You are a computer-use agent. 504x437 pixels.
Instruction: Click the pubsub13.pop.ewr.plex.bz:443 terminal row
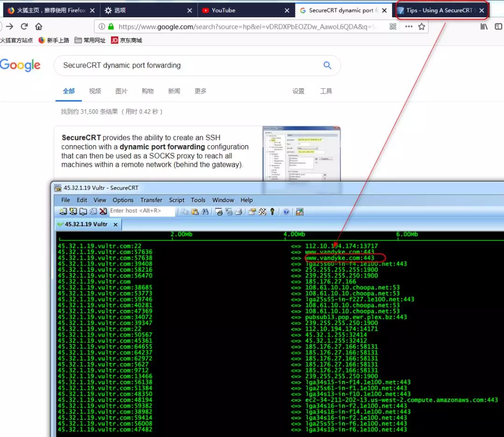click(x=356, y=317)
